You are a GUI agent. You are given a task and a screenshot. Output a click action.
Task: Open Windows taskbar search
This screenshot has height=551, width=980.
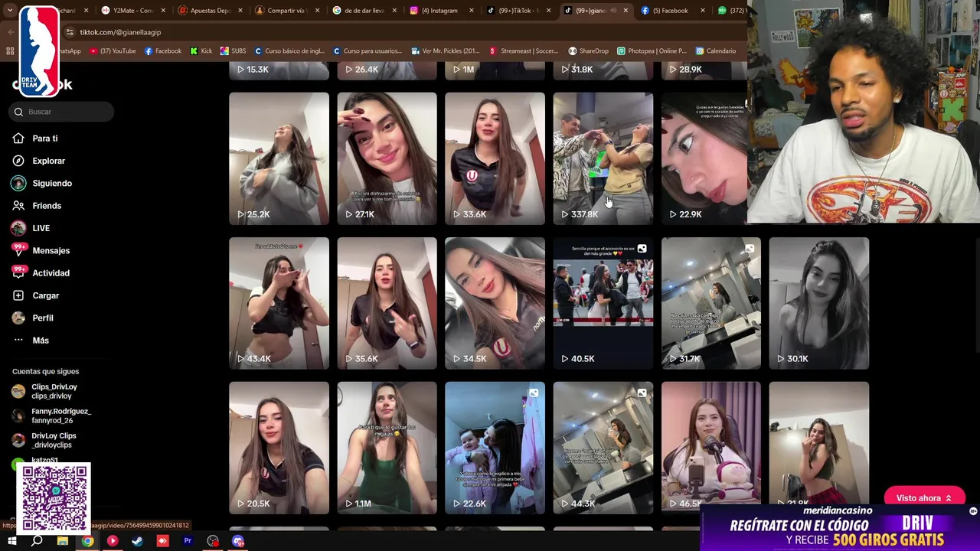(37, 541)
